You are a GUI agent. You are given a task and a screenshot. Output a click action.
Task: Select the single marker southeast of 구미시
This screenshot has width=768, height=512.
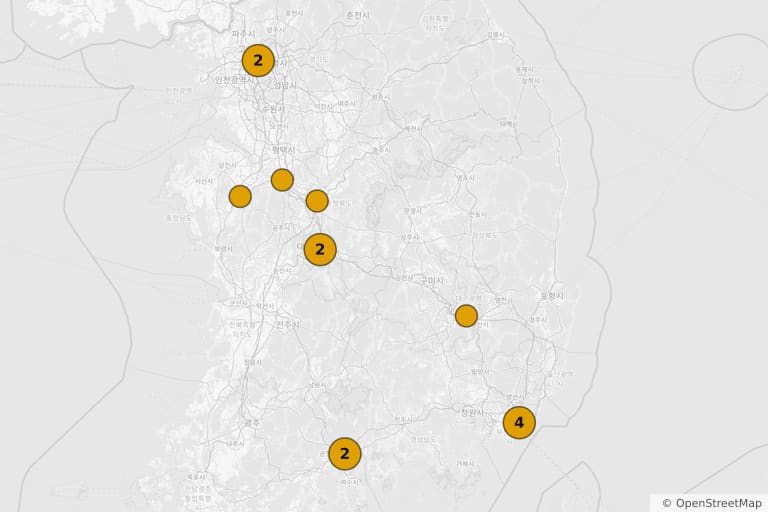(466, 316)
